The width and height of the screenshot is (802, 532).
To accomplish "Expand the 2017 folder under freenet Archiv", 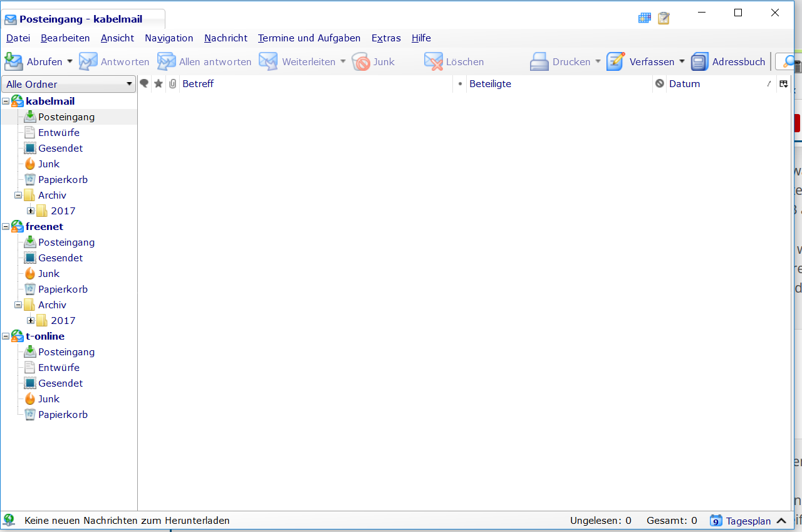I will pyautogui.click(x=30, y=321).
